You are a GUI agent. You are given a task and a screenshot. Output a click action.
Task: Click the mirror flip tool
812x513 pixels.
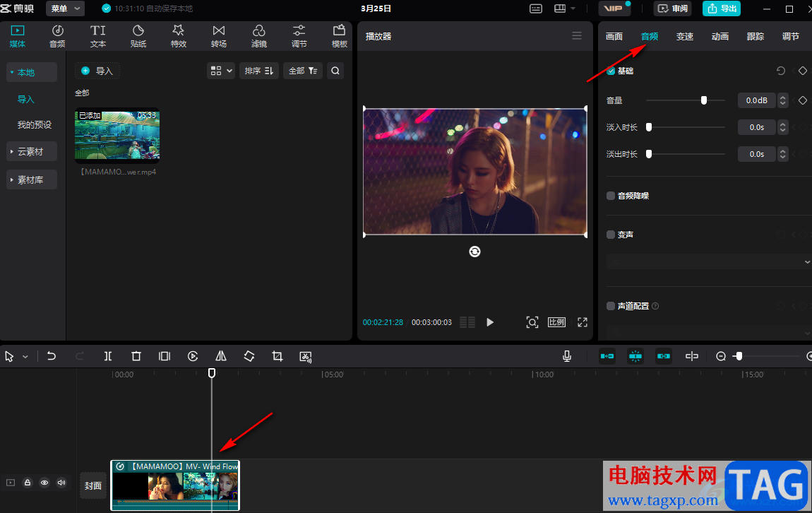(221, 357)
